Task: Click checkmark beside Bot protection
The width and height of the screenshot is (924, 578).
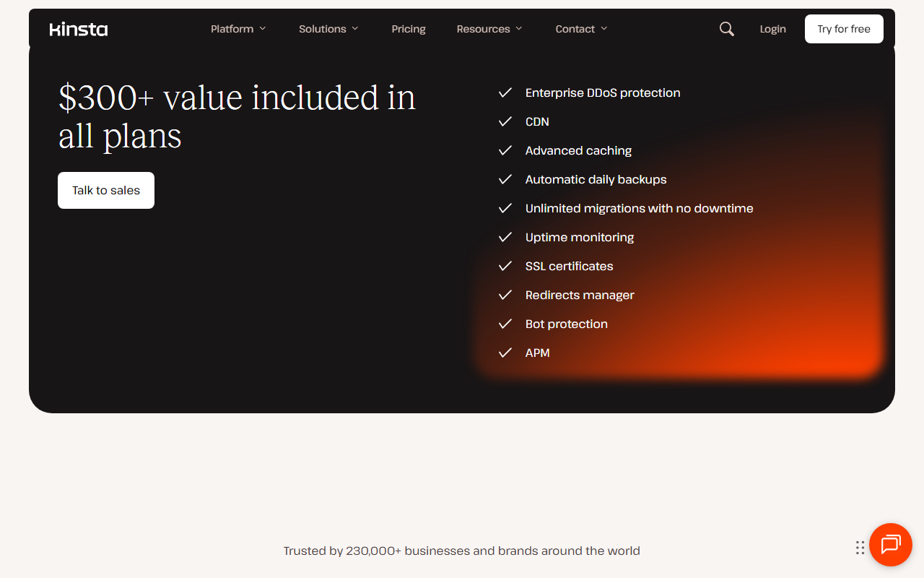Action: (505, 324)
